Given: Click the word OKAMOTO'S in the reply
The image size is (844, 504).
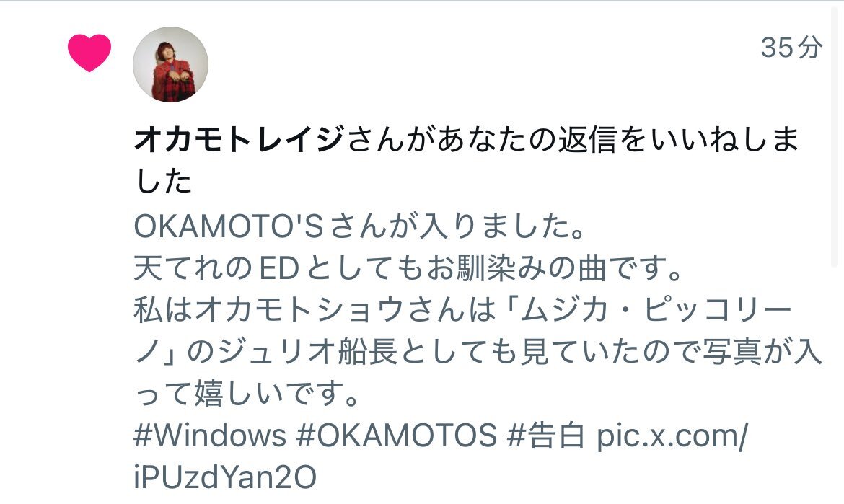Looking at the screenshot, I should [229, 226].
